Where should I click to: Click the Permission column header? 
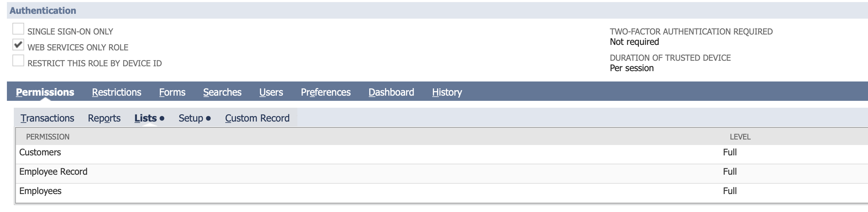(48, 137)
